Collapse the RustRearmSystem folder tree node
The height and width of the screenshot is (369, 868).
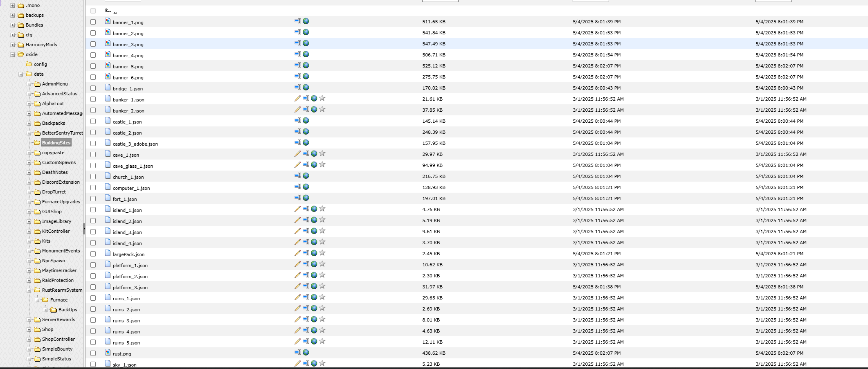[29, 290]
